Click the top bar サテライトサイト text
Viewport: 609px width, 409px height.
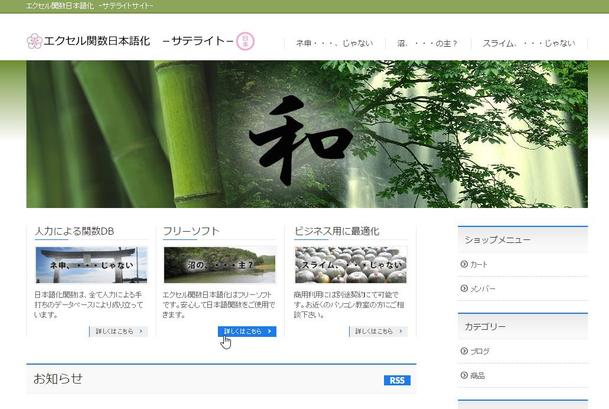[128, 6]
